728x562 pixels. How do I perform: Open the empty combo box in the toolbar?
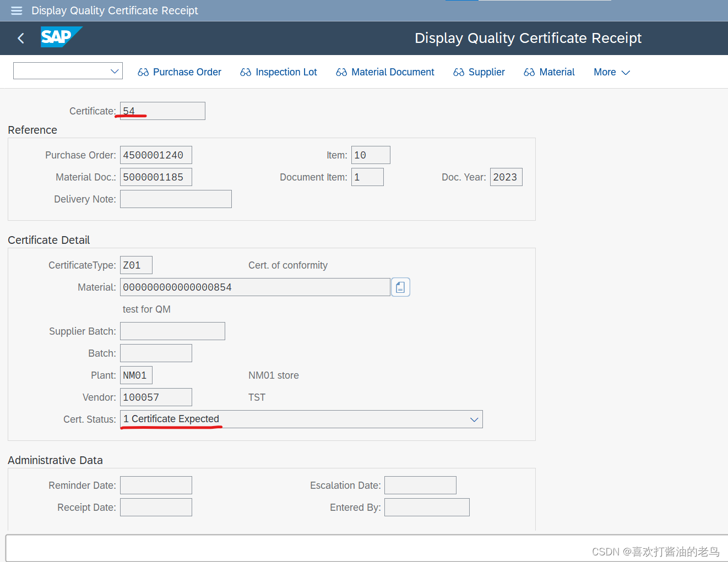click(x=67, y=71)
